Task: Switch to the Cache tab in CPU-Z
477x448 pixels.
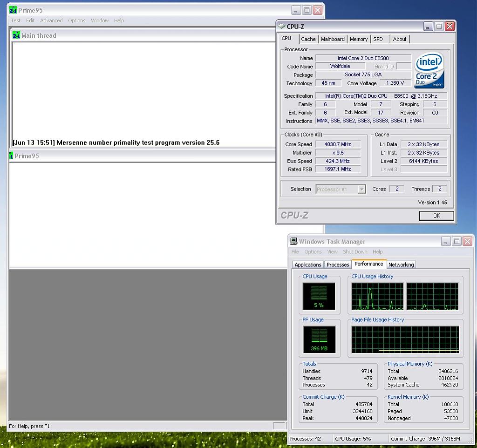Action: pyautogui.click(x=308, y=39)
